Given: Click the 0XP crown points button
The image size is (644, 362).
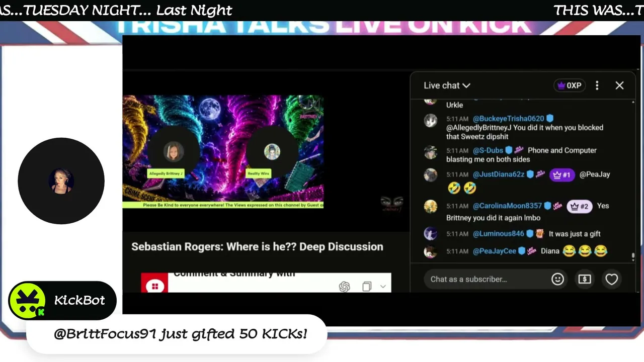Looking at the screenshot, I should point(570,85).
